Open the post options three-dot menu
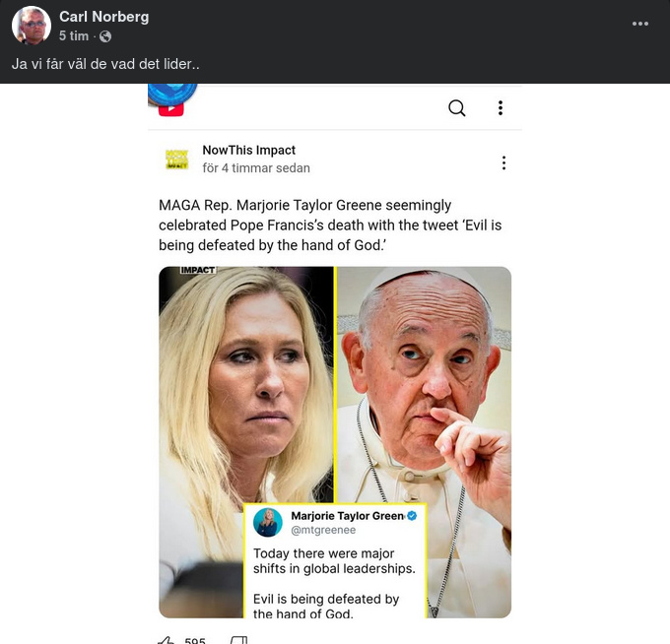This screenshot has height=644, width=670. click(640, 24)
